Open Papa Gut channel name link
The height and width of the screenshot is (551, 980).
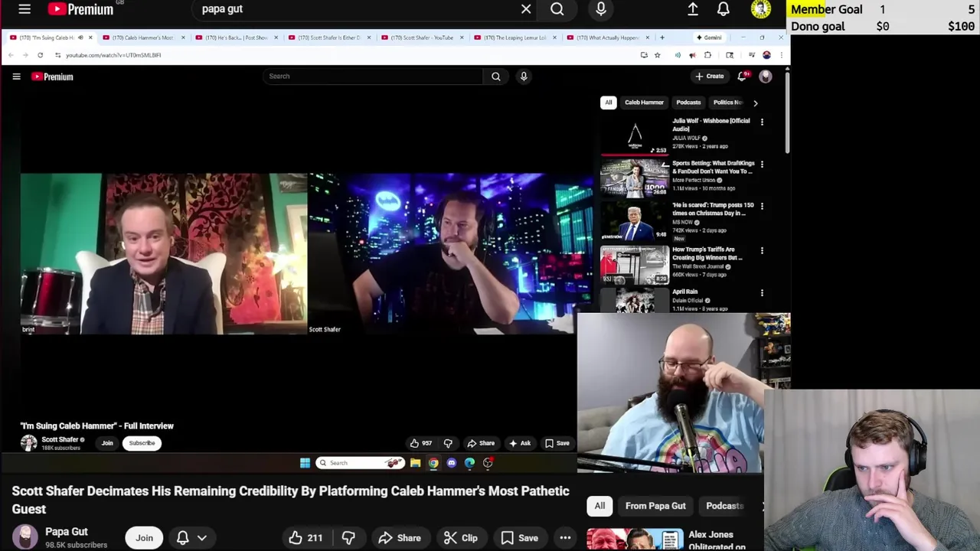(x=67, y=531)
